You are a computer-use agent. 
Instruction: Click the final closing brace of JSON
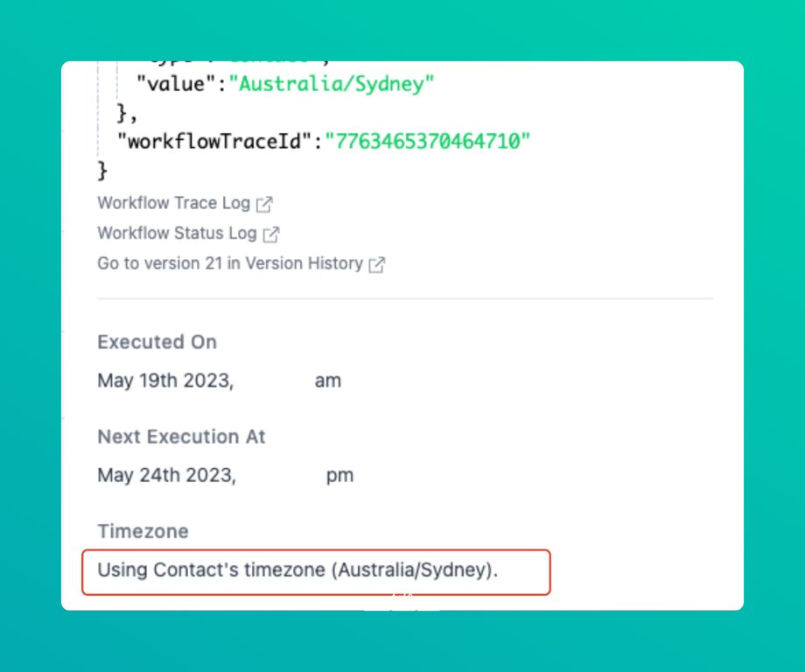click(x=102, y=168)
